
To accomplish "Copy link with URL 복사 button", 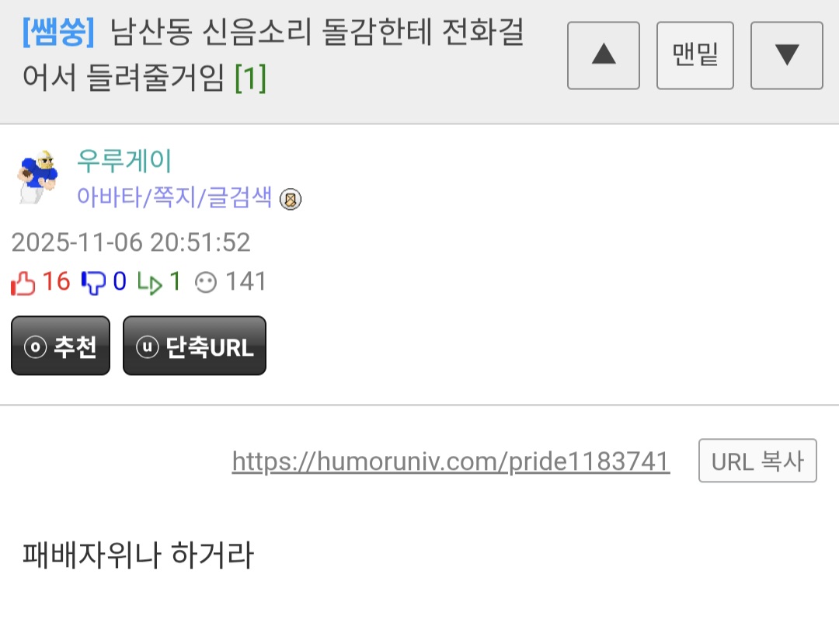I will 757,461.
